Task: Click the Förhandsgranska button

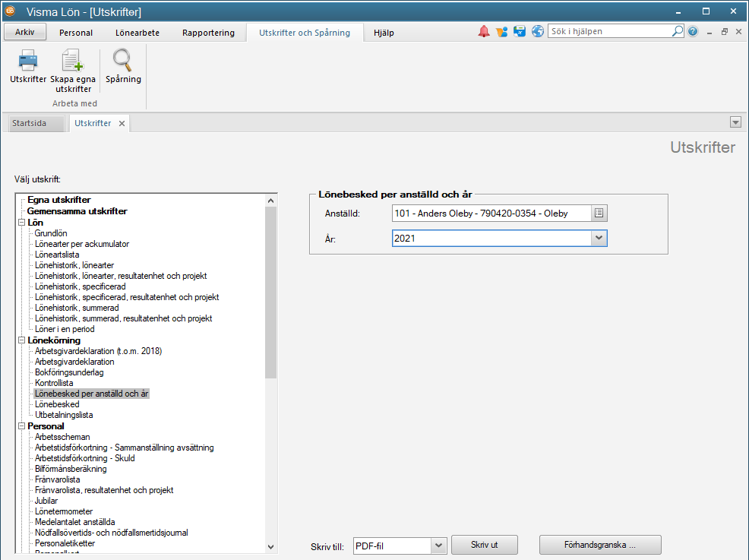Action: tap(600, 545)
